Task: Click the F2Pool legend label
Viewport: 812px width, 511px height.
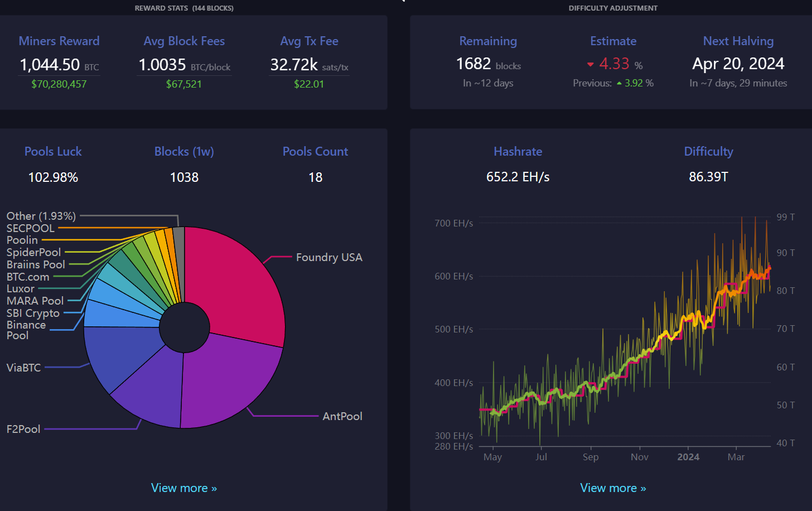Action: click(x=23, y=429)
